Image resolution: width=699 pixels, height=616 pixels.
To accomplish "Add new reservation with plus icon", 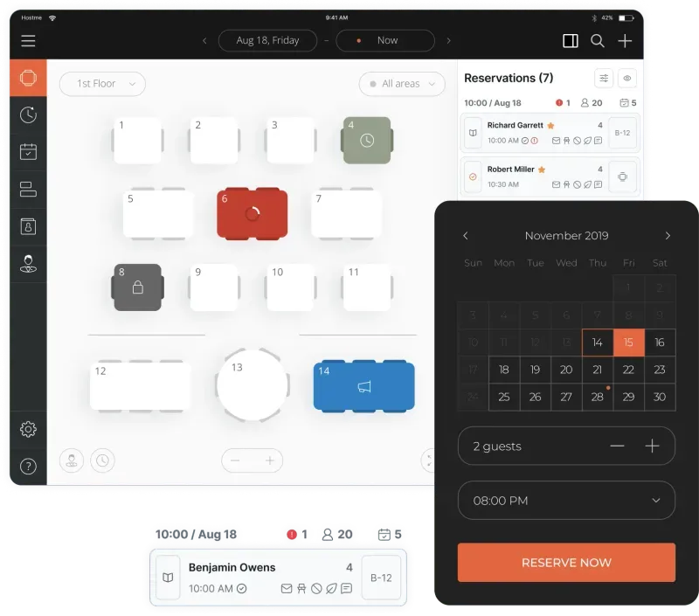I will point(625,40).
